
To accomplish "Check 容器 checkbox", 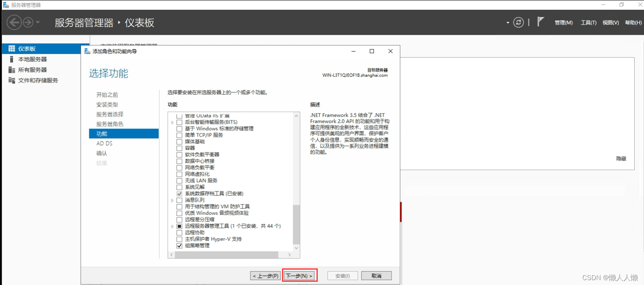I will [x=179, y=148].
